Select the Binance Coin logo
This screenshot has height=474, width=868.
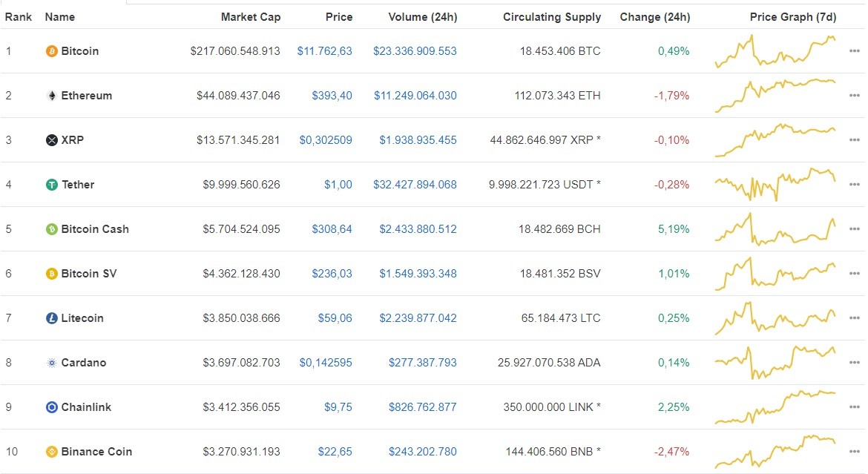[51, 452]
